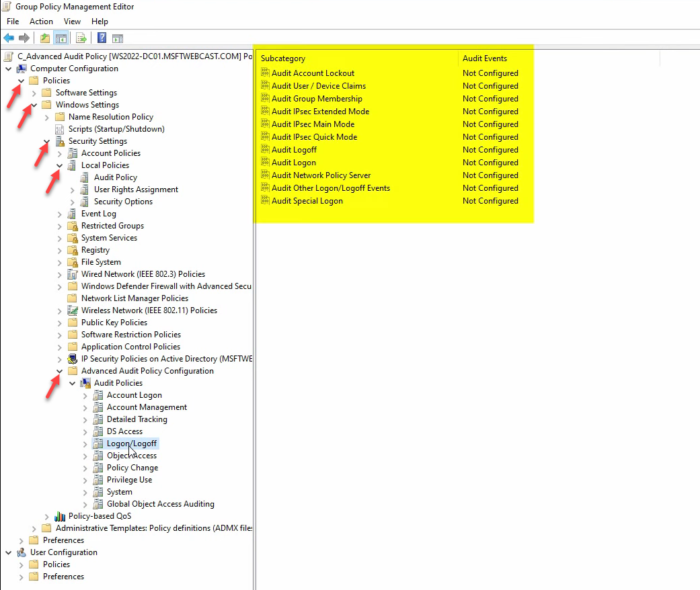Viewport: 700px width, 590px height.
Task: Click the Security Settings node icon
Action: pyautogui.click(x=60, y=141)
